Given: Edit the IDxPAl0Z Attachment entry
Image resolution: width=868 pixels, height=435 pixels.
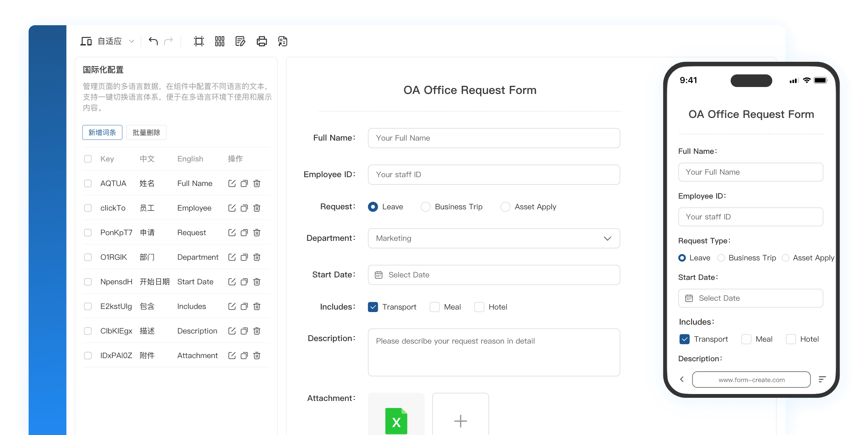Looking at the screenshot, I should 232,355.
